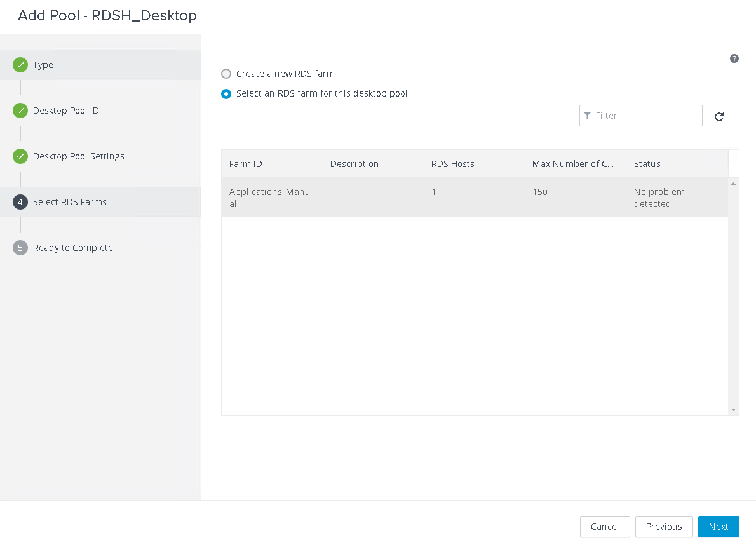Refresh the RDS farm list

point(719,117)
